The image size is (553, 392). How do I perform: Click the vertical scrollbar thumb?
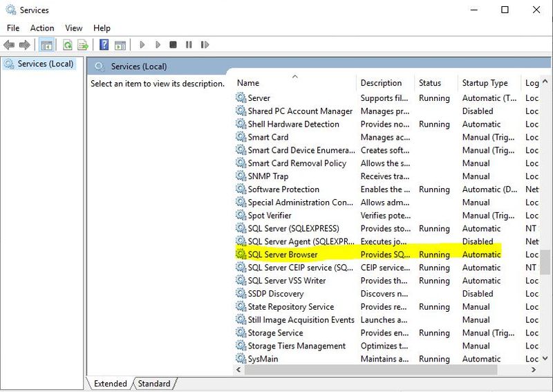point(545,262)
